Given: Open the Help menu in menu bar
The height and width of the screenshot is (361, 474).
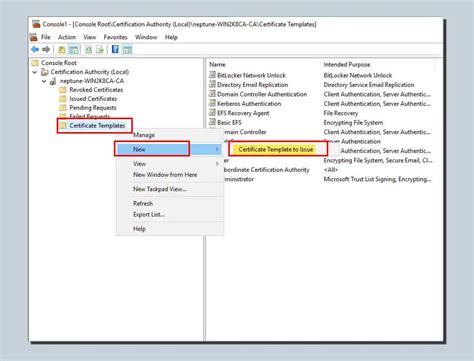Looking at the screenshot, I should pos(171,37).
